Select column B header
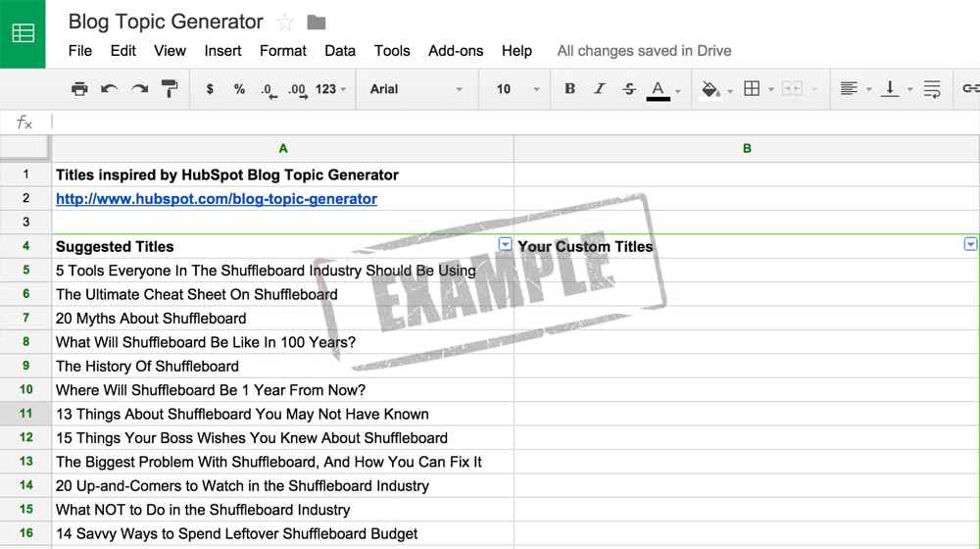980x549 pixels. click(x=747, y=149)
